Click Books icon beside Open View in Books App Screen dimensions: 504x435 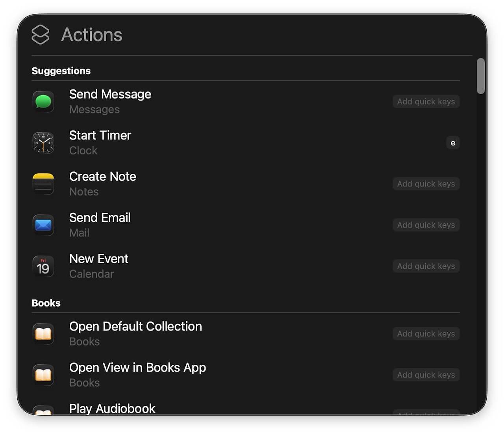click(43, 375)
